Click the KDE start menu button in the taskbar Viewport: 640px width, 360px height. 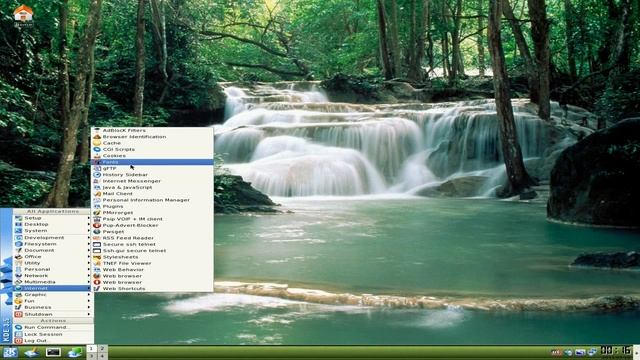coord(10,352)
